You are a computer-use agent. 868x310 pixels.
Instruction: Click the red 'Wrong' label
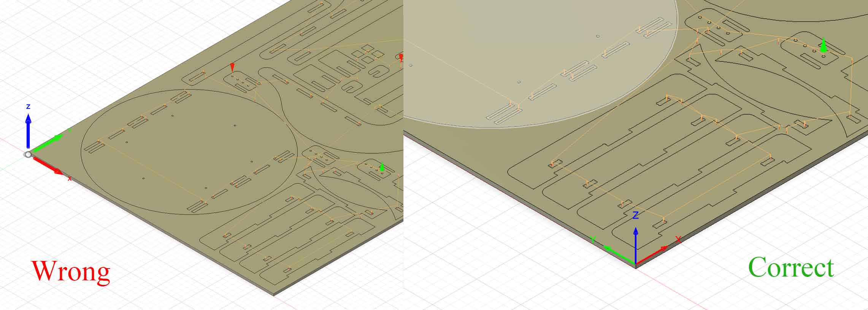71,271
